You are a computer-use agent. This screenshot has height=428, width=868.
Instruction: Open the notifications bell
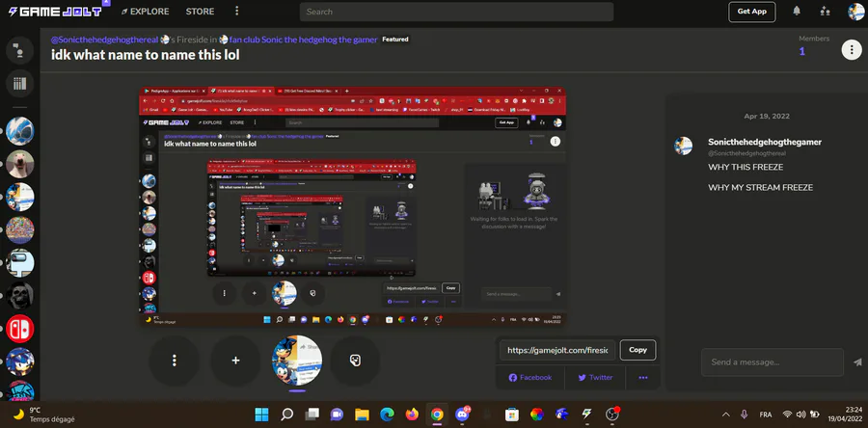(797, 11)
